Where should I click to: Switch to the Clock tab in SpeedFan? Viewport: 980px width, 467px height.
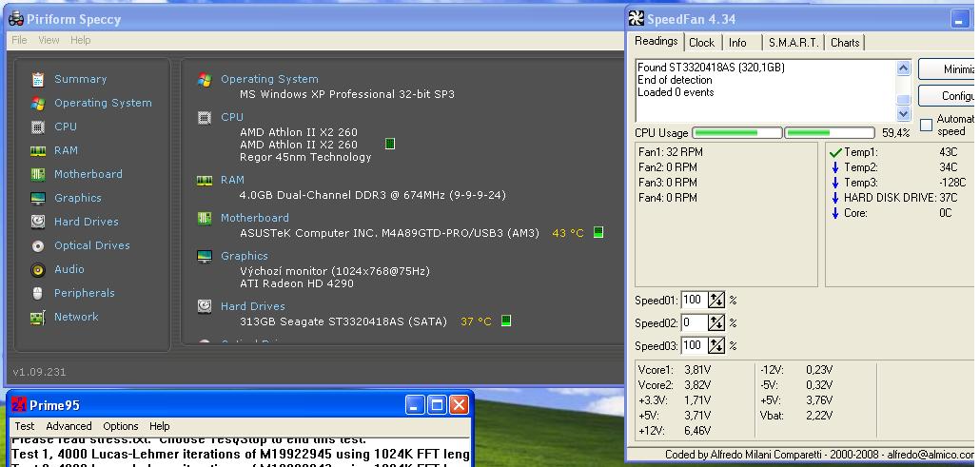coord(702,43)
